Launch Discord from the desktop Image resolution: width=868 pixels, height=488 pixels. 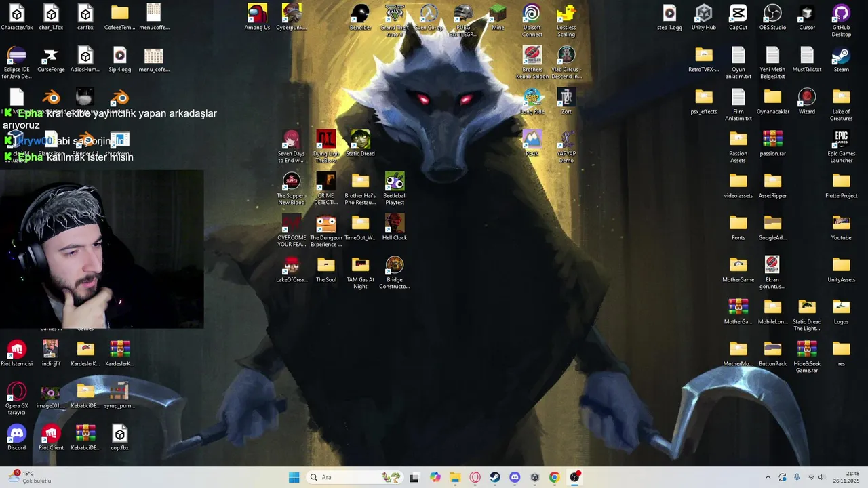click(x=17, y=438)
